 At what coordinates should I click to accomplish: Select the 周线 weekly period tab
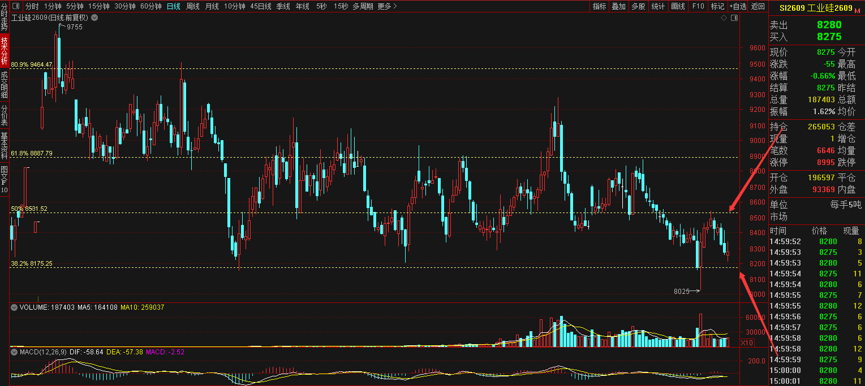tap(193, 7)
